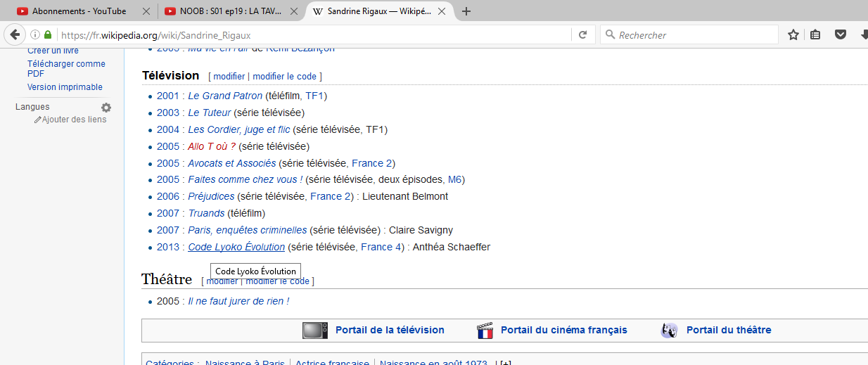This screenshot has height=365, width=868.
Task: Open Code Lyoko Évolution link
Action: click(x=236, y=247)
